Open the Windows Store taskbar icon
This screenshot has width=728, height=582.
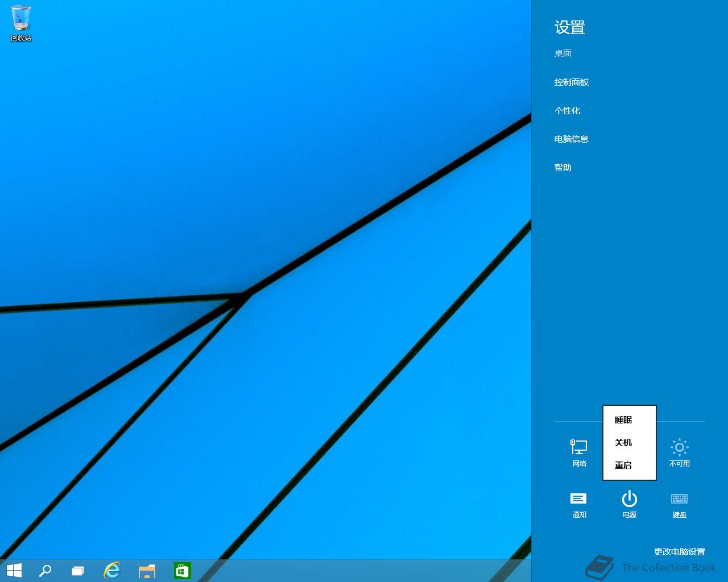(183, 571)
